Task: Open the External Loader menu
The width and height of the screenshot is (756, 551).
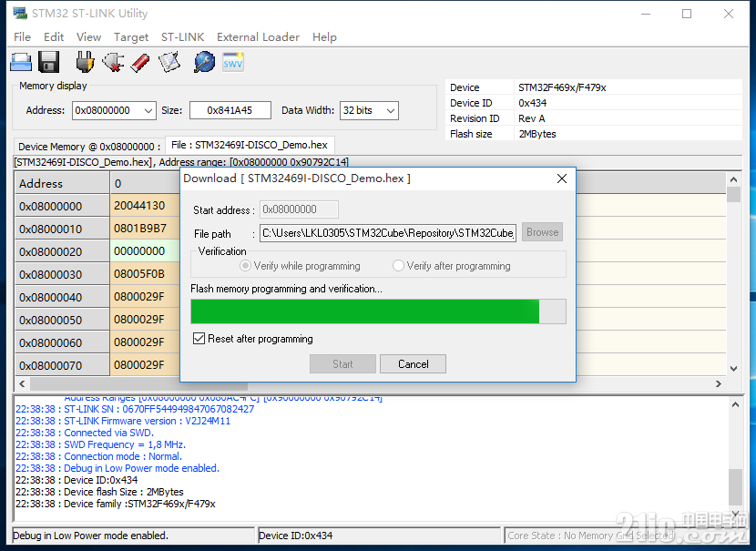Action: [258, 37]
